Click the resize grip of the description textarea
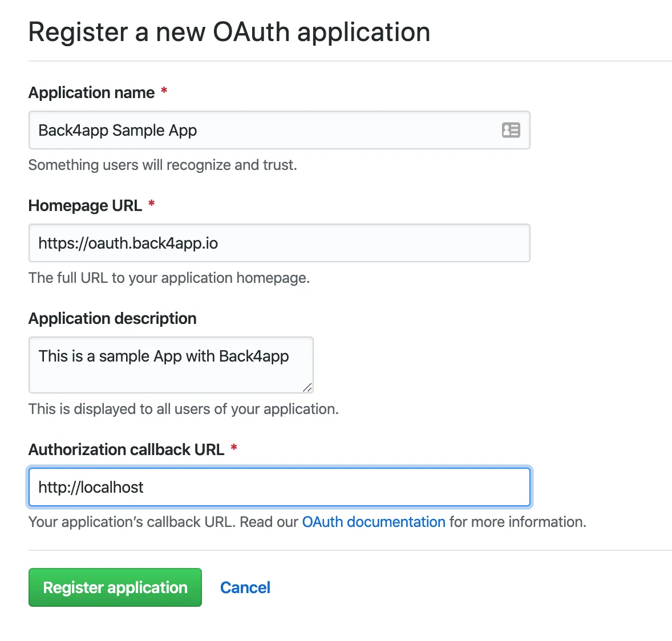The image size is (672, 641). [307, 388]
